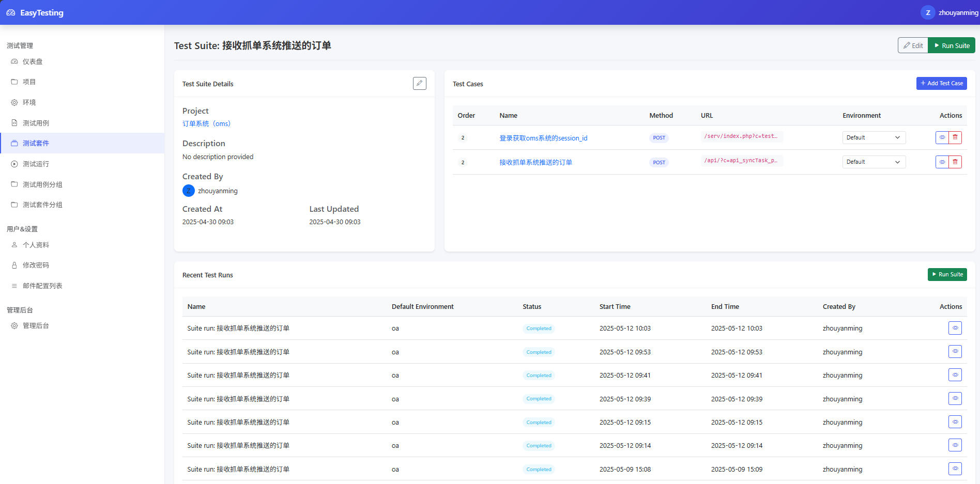Click the Order column header in Test Cases
This screenshot has width=980, height=484.
tap(466, 116)
